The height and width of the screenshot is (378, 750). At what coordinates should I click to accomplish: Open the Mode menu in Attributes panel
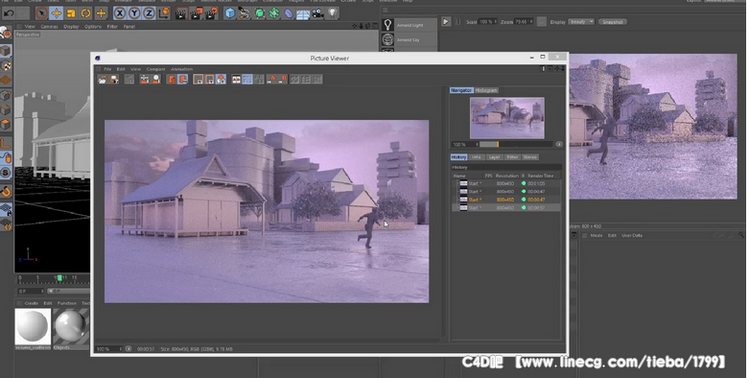(x=596, y=236)
